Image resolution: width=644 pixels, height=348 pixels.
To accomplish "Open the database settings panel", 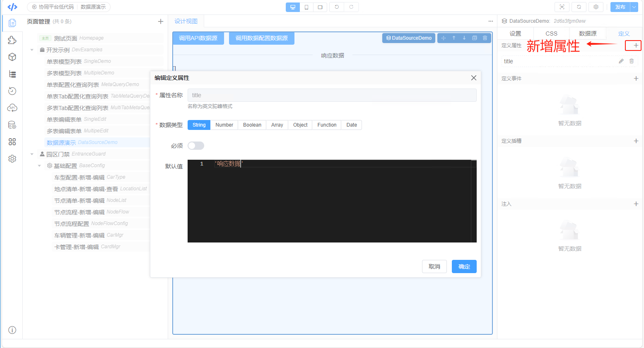I will (12, 125).
